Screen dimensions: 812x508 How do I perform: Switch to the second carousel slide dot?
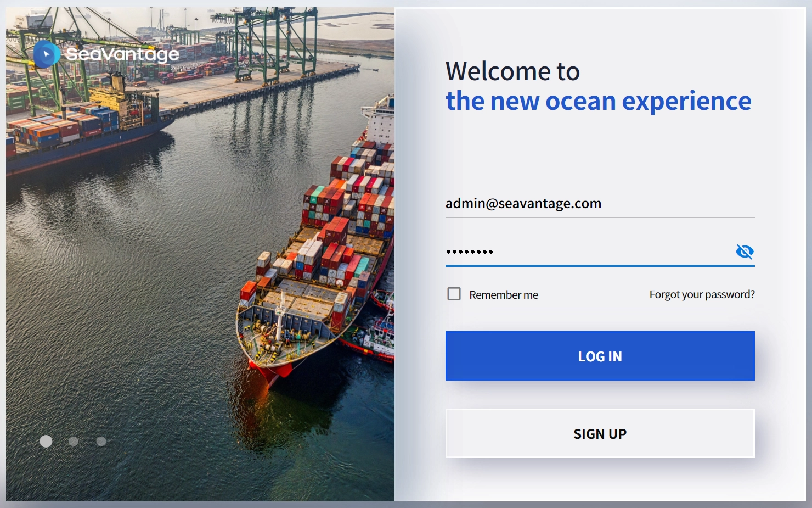pos(74,441)
